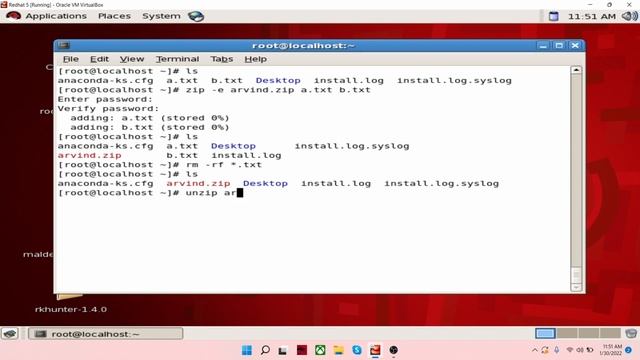The image size is (640, 360).
Task: Open the System menu
Action: tap(161, 16)
